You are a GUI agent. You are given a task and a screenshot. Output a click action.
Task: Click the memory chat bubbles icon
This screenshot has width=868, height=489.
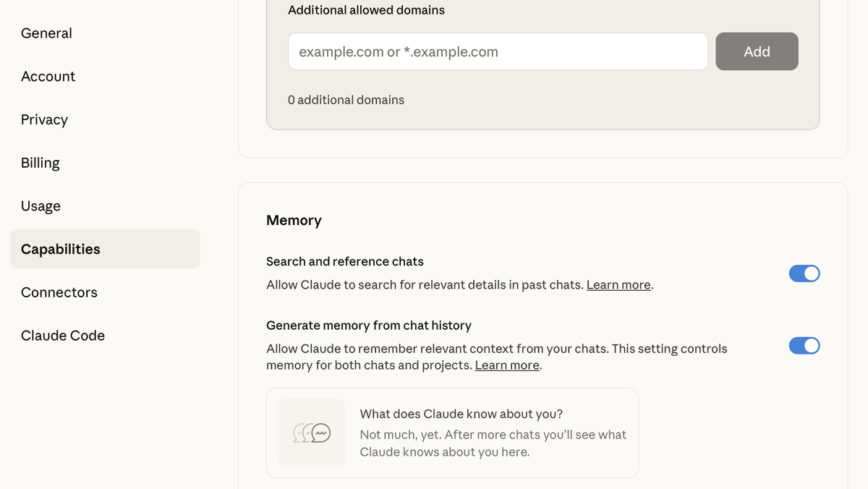pos(311,432)
